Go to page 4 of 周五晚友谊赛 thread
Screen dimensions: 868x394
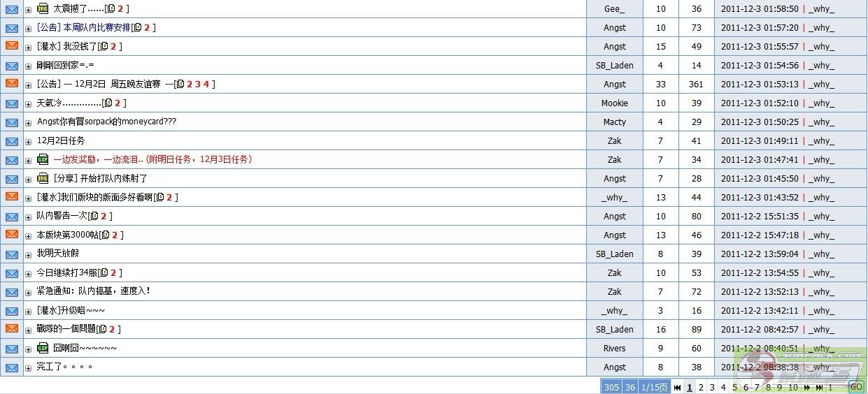click(206, 84)
